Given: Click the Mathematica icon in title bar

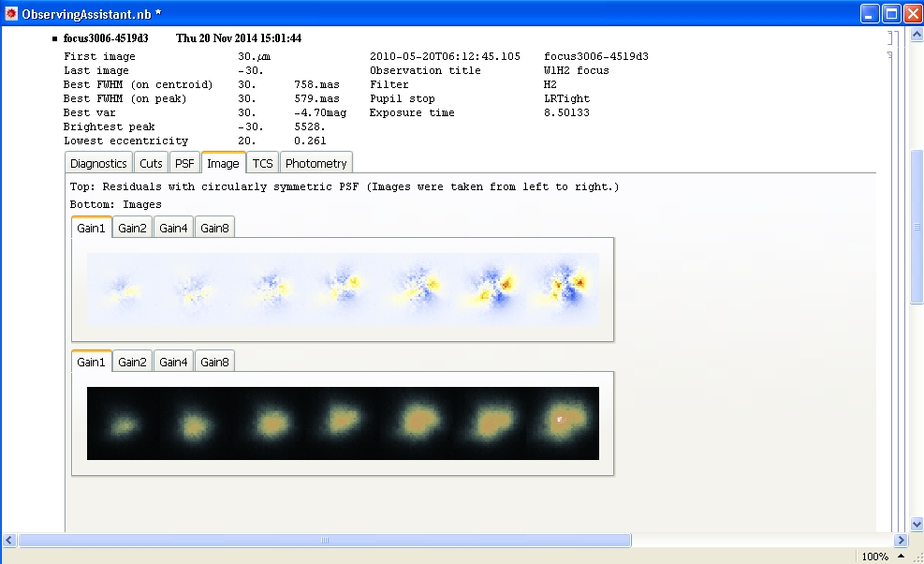Looking at the screenshot, I should click(11, 13).
